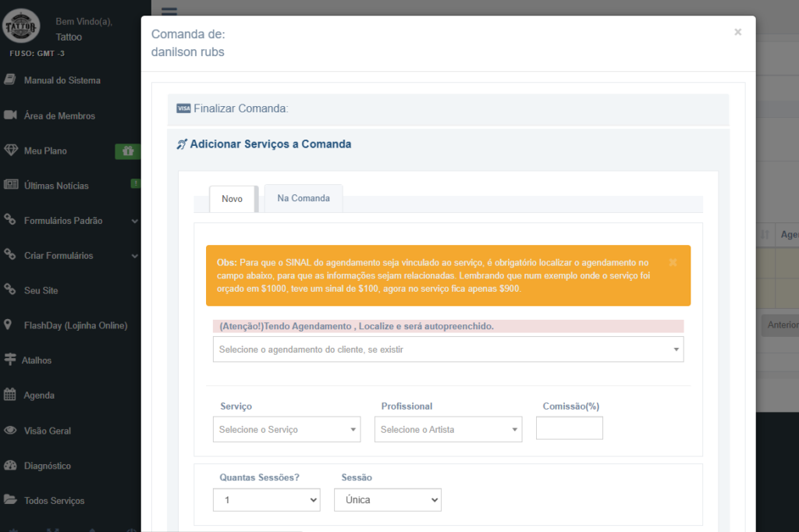Viewport: 799px width, 532px height.
Task: Click the Seu Site link icon
Action: (9, 289)
